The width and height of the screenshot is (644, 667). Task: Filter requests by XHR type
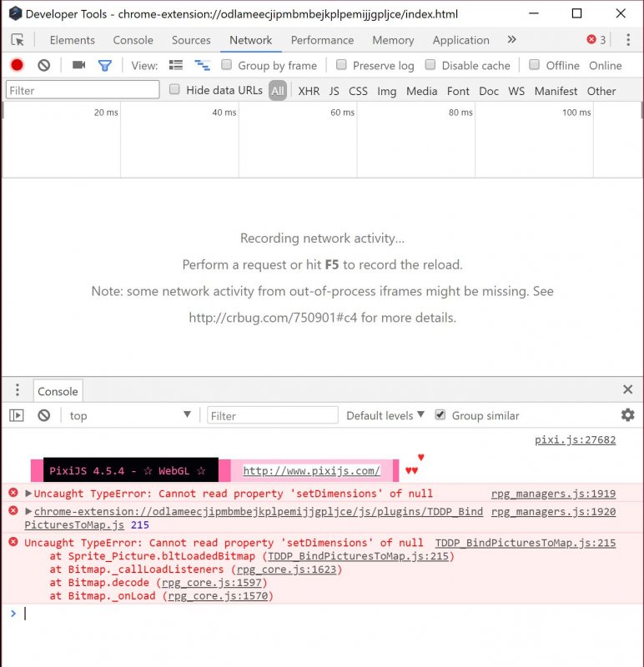point(309,91)
